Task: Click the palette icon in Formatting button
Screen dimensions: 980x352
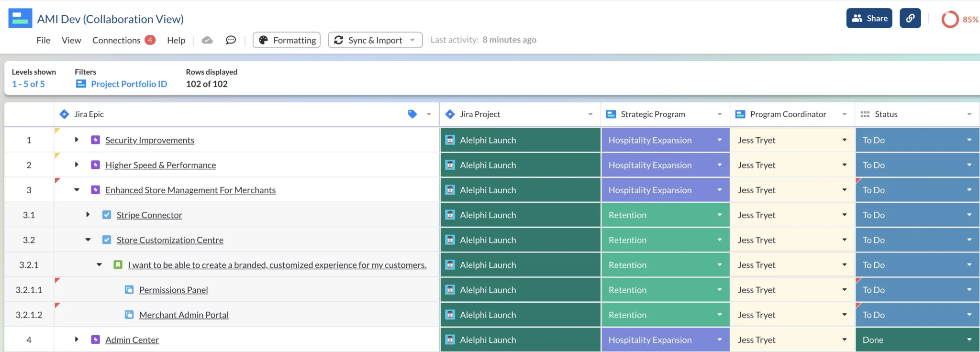Action: pos(263,40)
